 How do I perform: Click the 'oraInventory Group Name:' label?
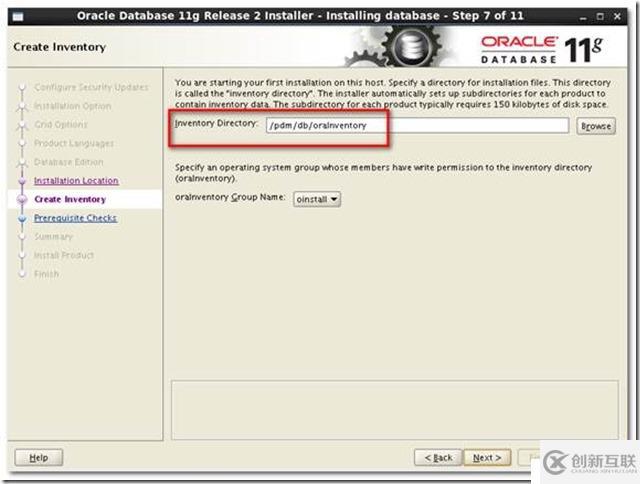click(230, 197)
